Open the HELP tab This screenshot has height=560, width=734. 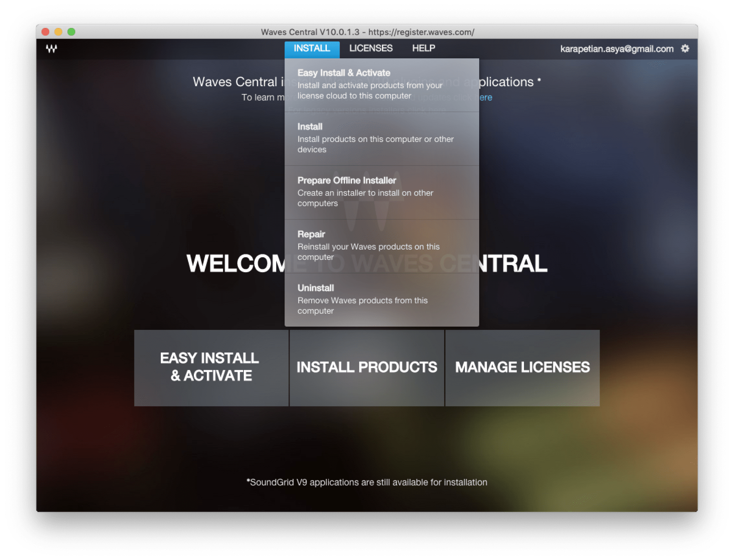423,48
